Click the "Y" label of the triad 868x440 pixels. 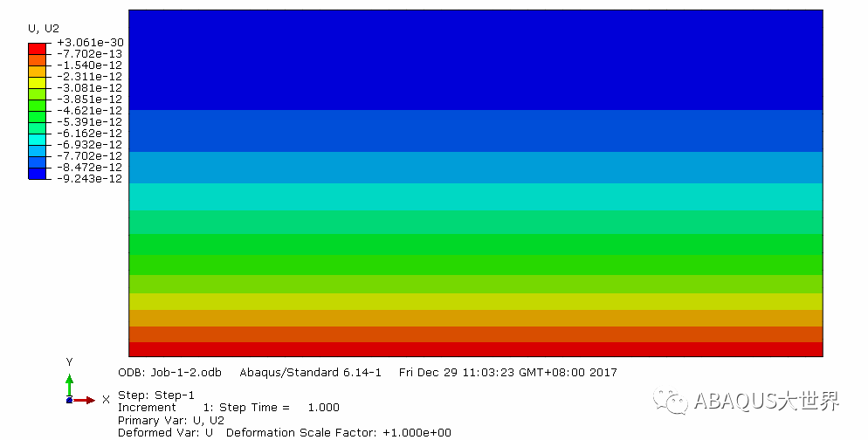click(69, 362)
